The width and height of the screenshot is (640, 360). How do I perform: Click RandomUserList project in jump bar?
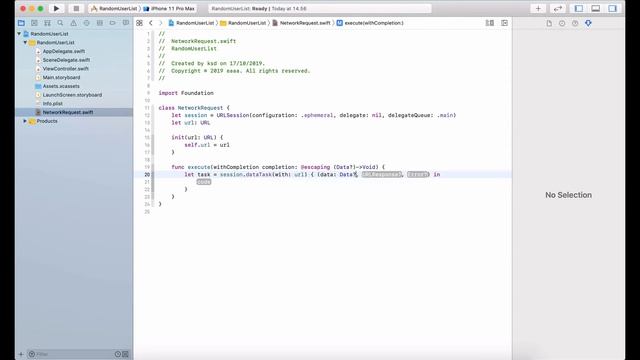(x=191, y=23)
